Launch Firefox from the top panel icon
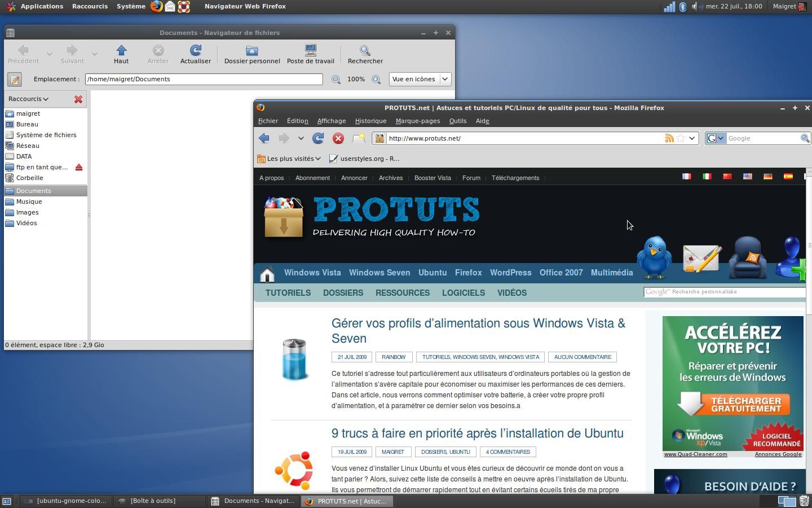This screenshot has height=508, width=812. pos(156,6)
